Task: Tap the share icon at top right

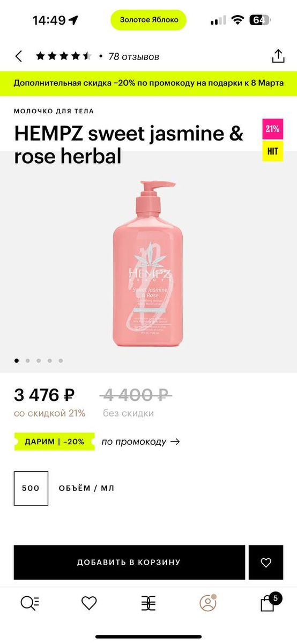Action: [278, 56]
